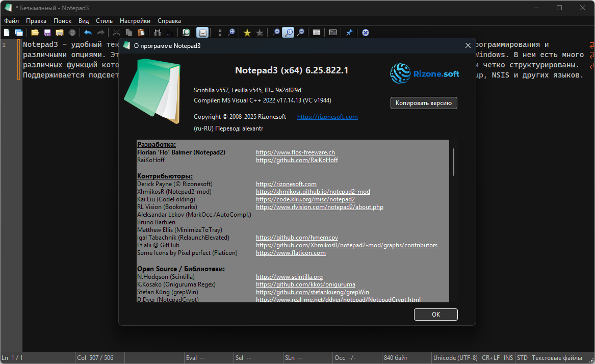Click the yellow star favorites icon
Image resolution: width=595 pixels, height=364 pixels.
(x=247, y=33)
